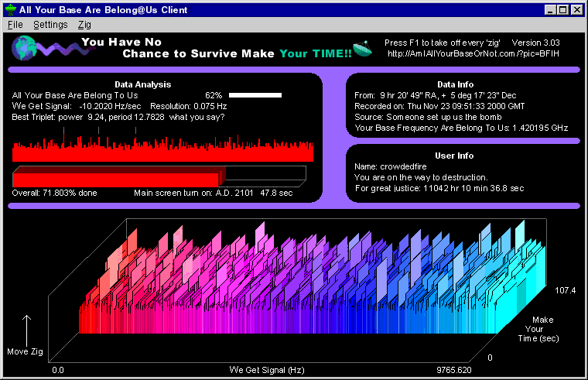588x380 pixels.
Task: Open the Settings menu
Action: coord(50,25)
